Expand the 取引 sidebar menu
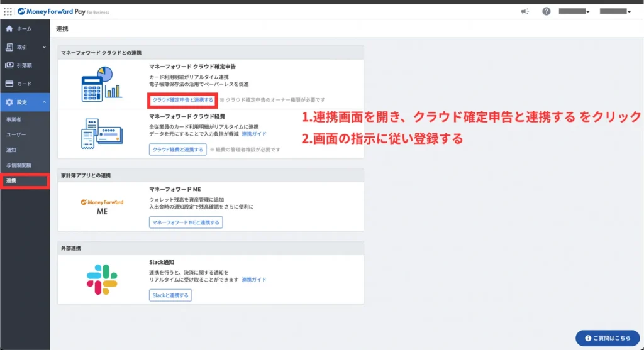 tap(25, 47)
